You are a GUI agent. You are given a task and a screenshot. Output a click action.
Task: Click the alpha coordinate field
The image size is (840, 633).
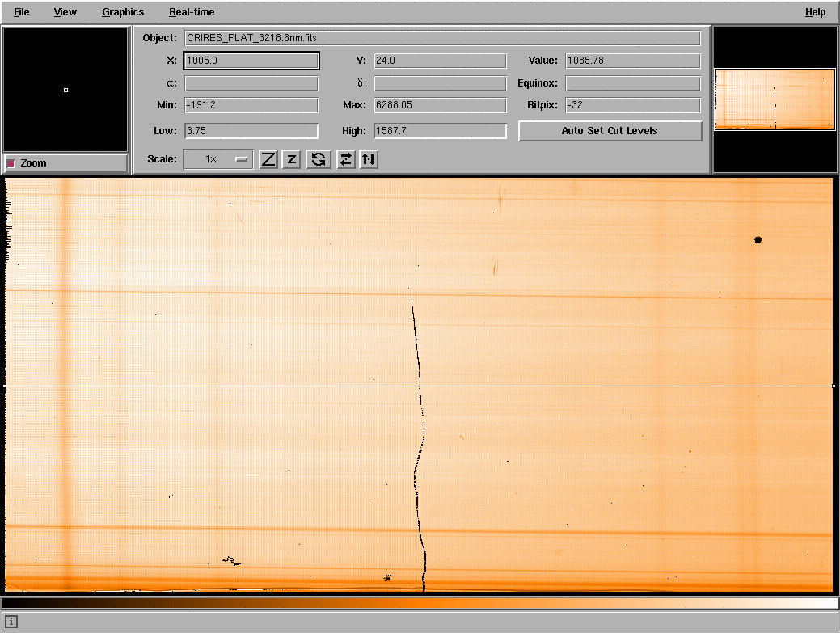pos(251,83)
